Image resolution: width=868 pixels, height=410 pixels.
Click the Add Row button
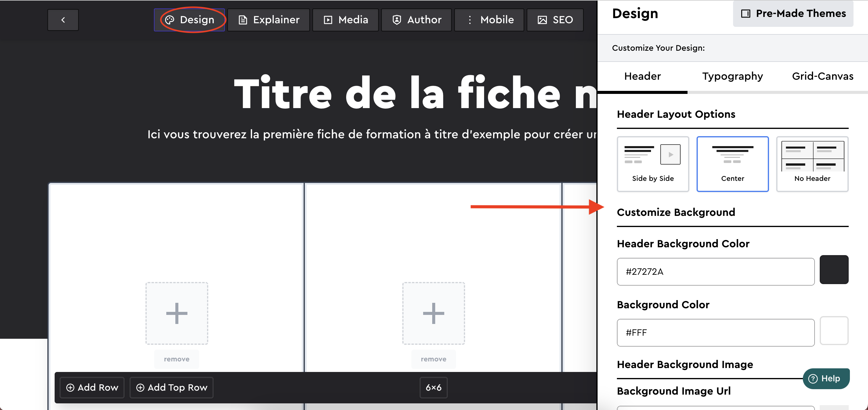[x=92, y=387]
